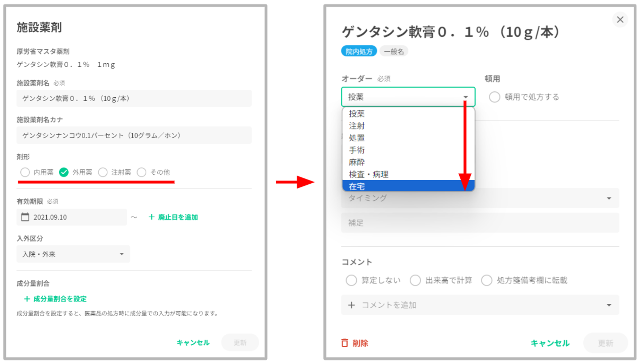Choose 処方箋備考欄に転載 radio option
Viewport: 641px width, 364px height.
click(x=487, y=280)
